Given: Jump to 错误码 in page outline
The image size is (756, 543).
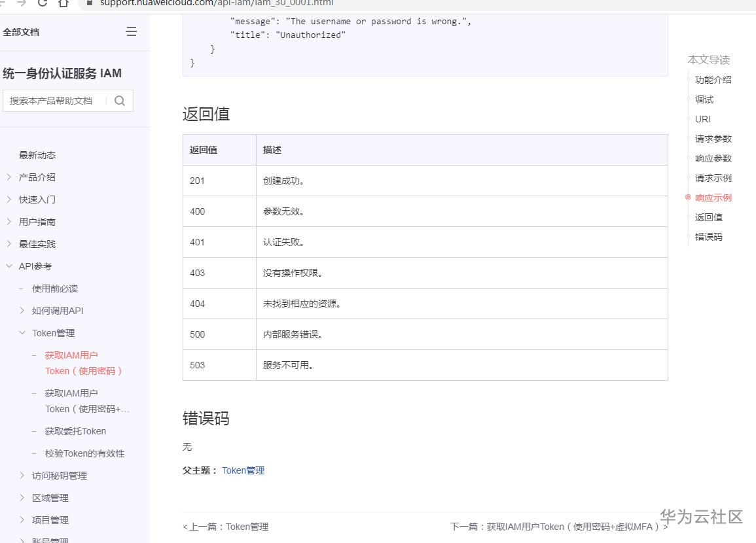Looking at the screenshot, I should [x=709, y=237].
